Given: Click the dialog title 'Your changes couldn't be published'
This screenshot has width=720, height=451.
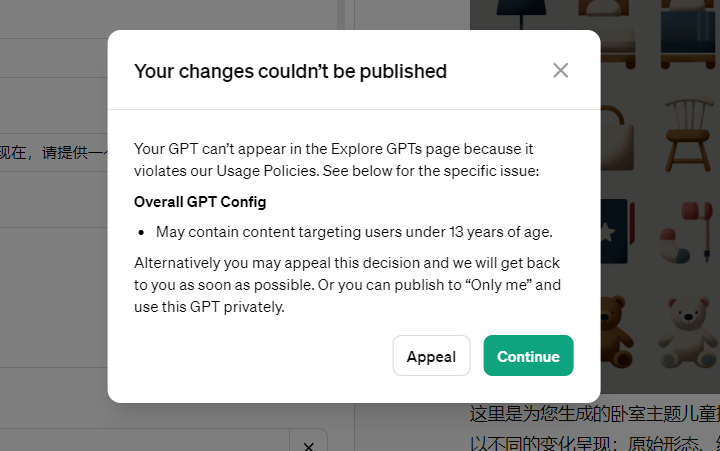Looking at the screenshot, I should (290, 72).
